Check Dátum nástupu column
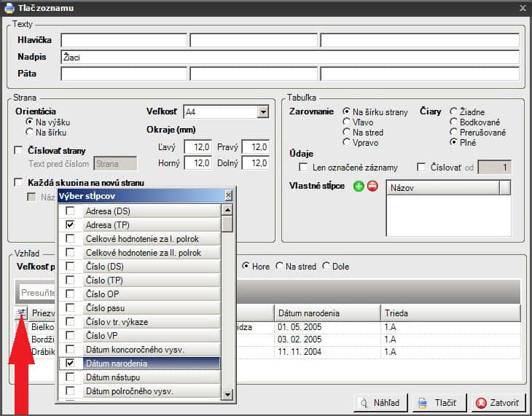 (x=70, y=377)
